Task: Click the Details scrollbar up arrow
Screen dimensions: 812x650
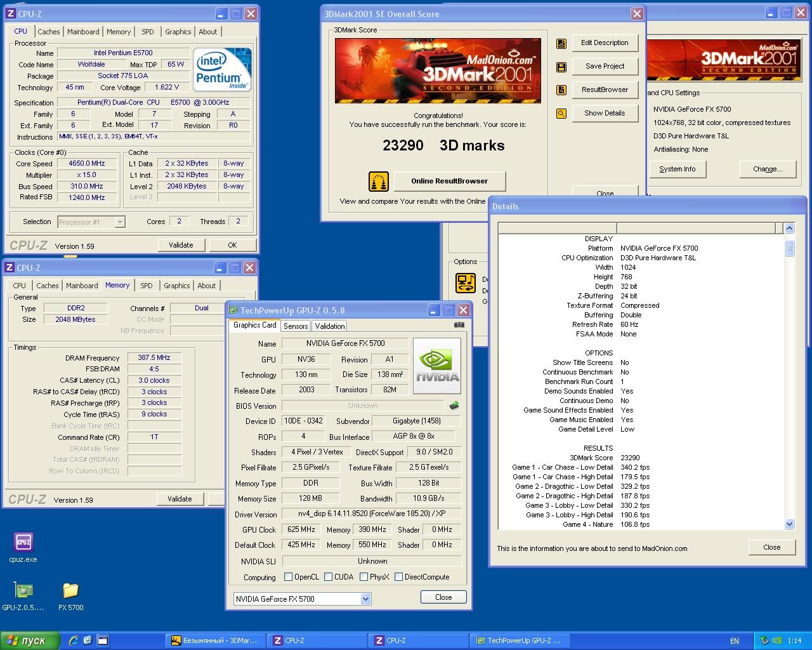Action: (789, 228)
